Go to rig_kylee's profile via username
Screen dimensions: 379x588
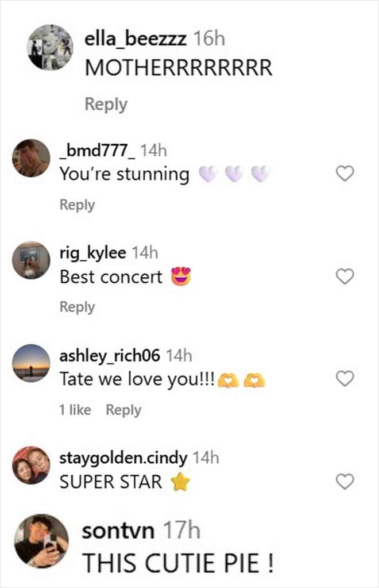click(x=93, y=253)
